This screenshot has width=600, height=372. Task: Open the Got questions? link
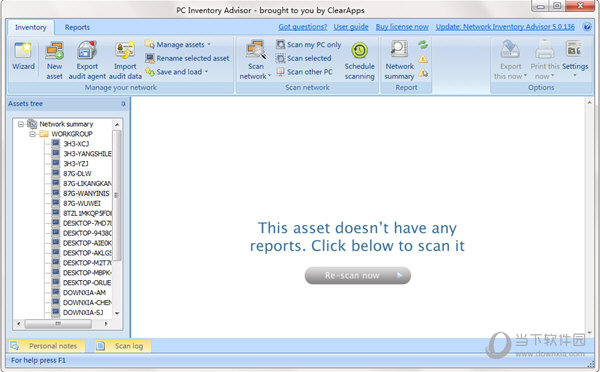tap(303, 27)
